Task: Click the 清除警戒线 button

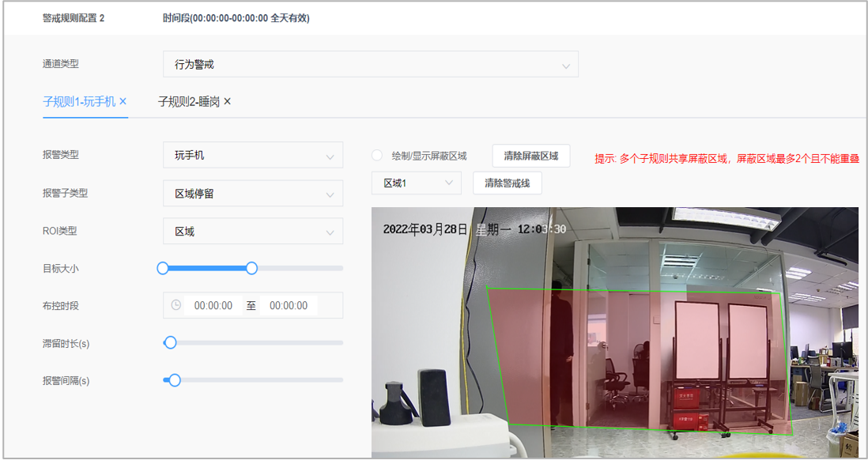Action: coord(507,183)
